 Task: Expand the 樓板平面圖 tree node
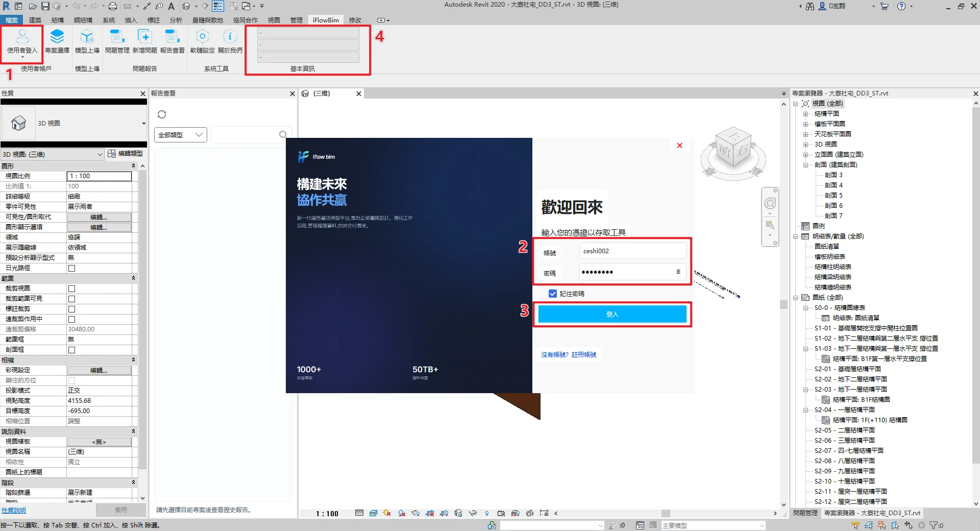[805, 124]
